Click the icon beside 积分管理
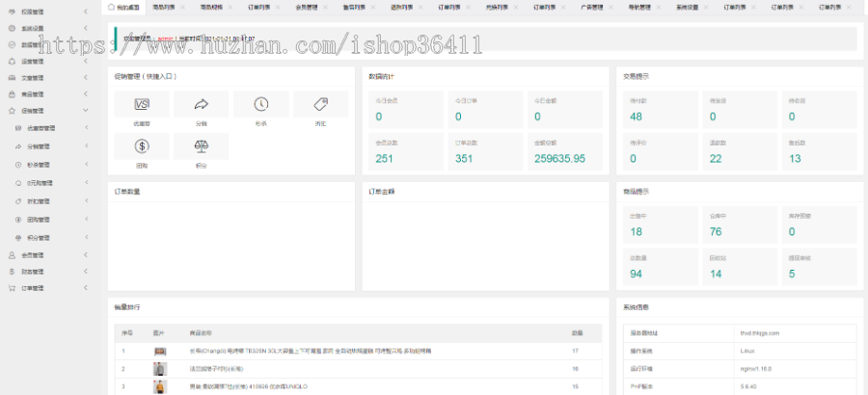The height and width of the screenshot is (395, 868). pos(18,238)
